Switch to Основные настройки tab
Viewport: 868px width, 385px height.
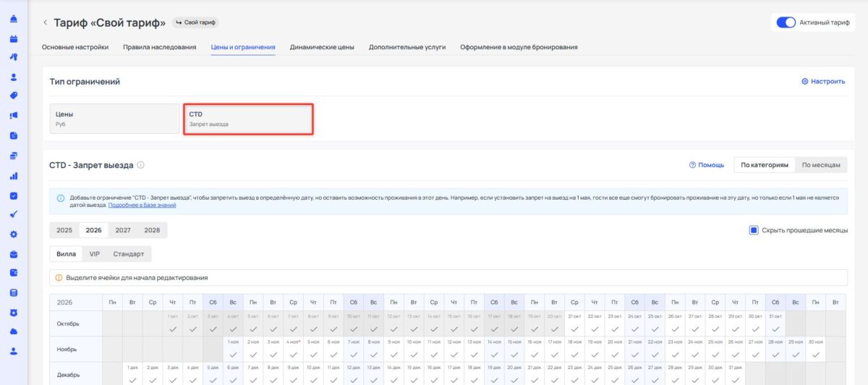click(x=75, y=47)
